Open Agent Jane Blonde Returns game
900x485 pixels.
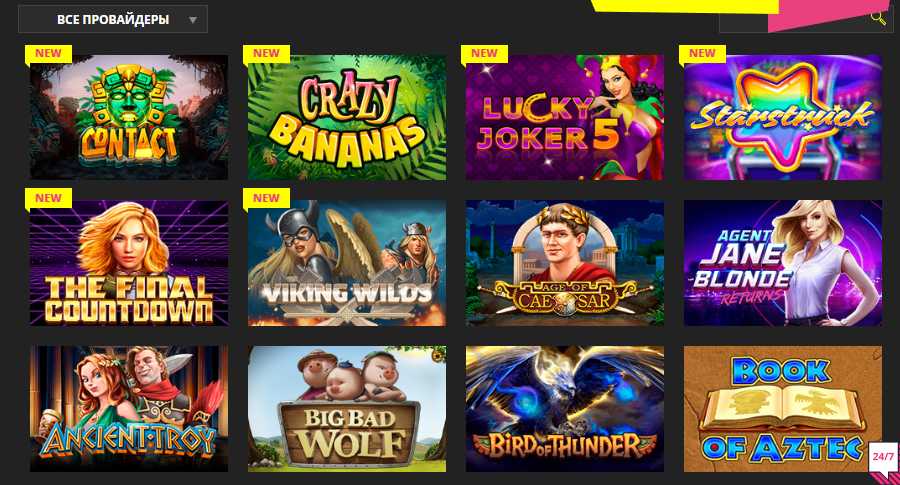click(783, 263)
